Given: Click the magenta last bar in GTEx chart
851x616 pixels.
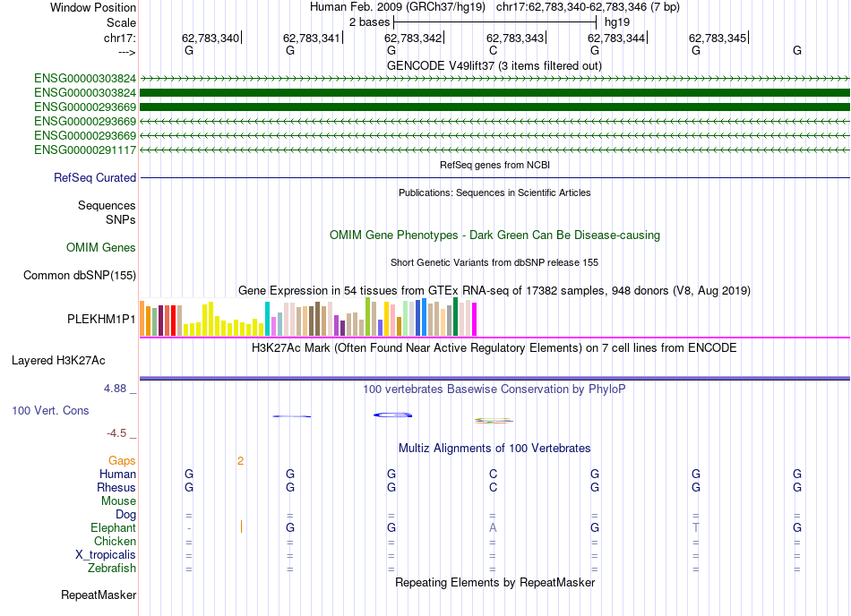Looking at the screenshot, I should click(475, 319).
